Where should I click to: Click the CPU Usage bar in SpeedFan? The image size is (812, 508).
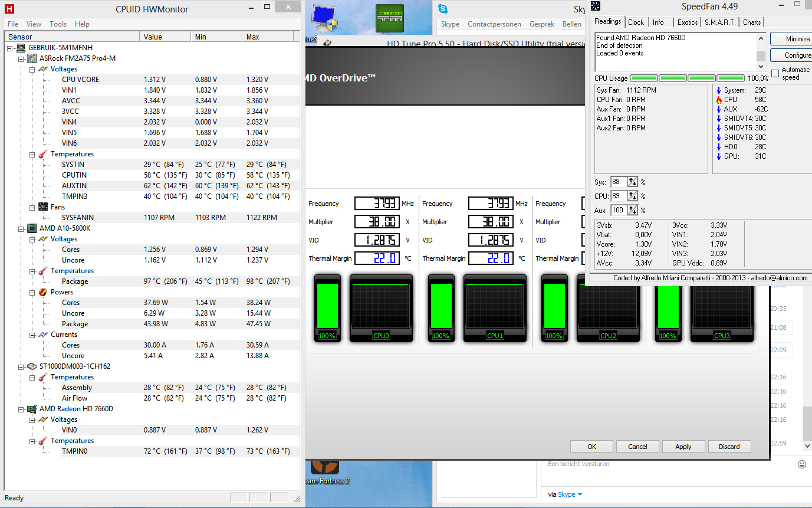coord(688,78)
